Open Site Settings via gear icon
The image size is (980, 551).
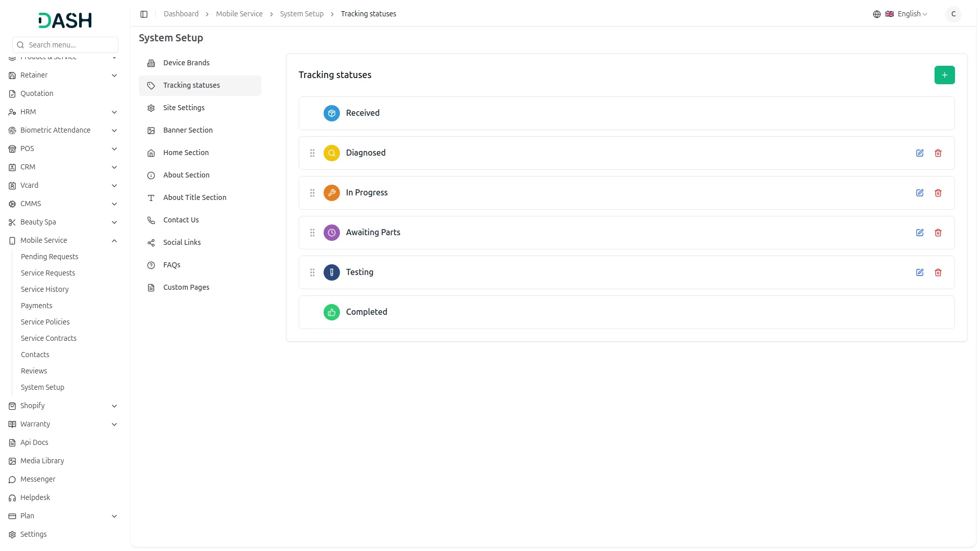pos(151,108)
